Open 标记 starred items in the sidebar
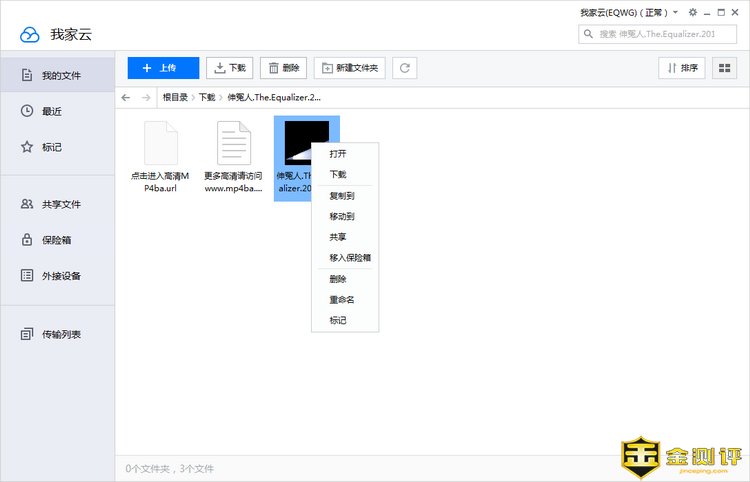This screenshot has width=750, height=482. pyautogui.click(x=52, y=147)
